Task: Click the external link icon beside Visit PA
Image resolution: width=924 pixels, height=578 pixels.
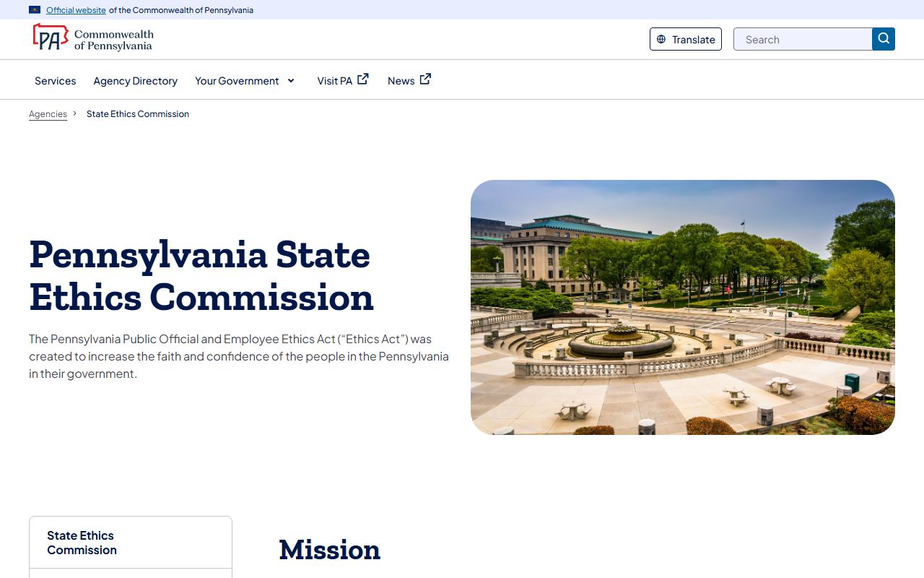Action: (x=363, y=79)
